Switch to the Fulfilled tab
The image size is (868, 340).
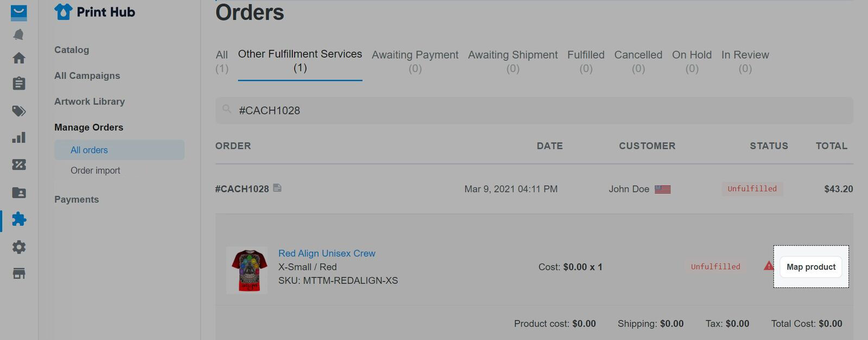(x=586, y=61)
